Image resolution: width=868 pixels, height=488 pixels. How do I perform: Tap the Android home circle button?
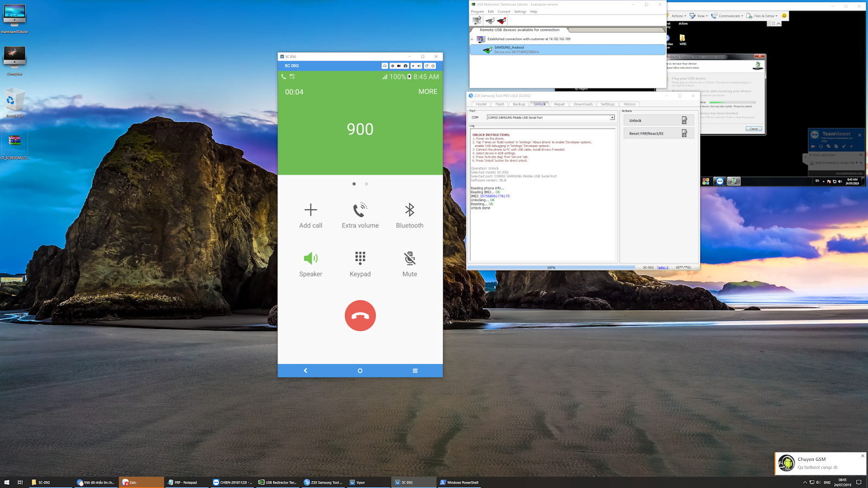pyautogui.click(x=360, y=371)
